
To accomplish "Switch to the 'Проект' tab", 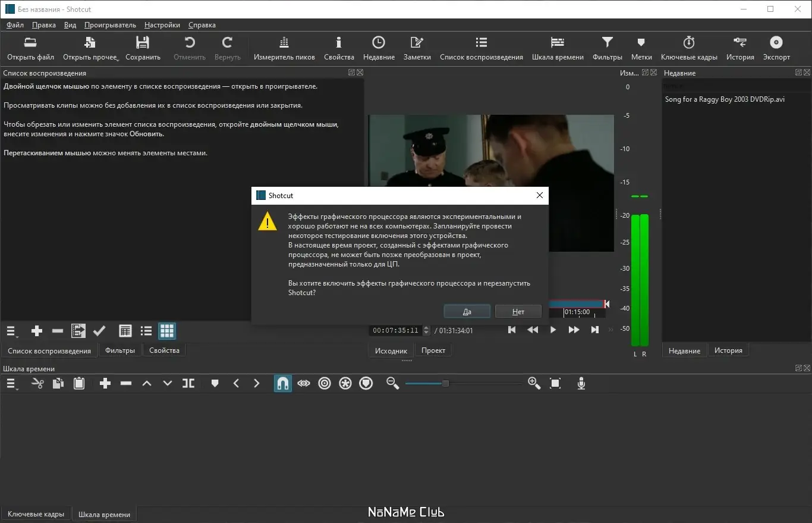I will [x=433, y=350].
